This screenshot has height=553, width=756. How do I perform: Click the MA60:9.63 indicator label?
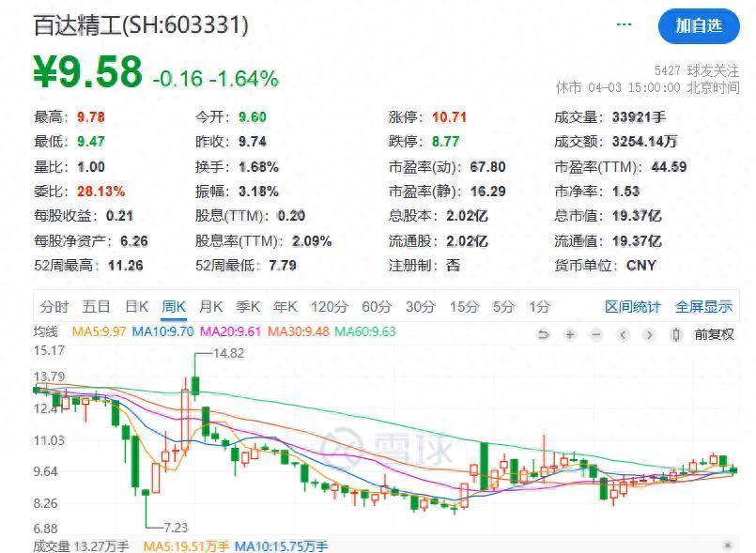click(x=365, y=331)
